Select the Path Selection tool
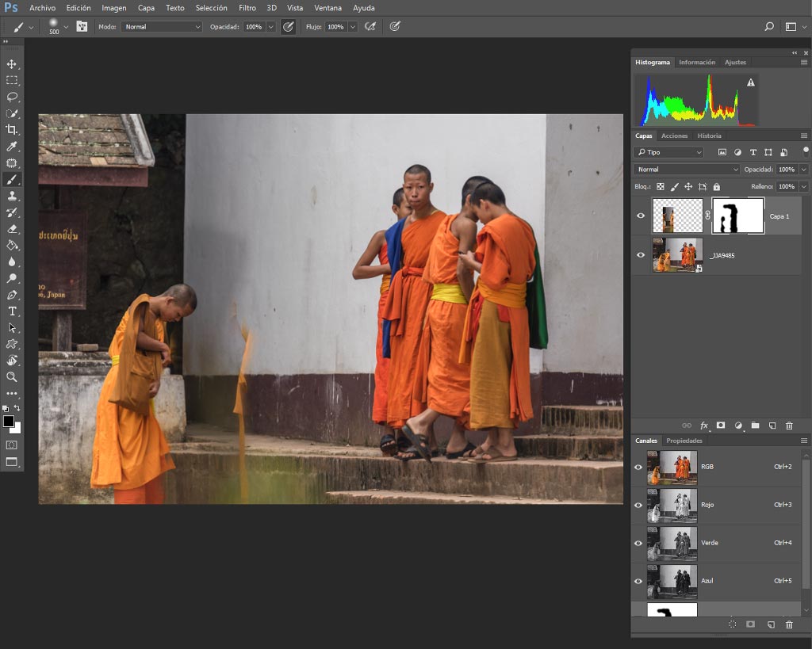 click(11, 328)
